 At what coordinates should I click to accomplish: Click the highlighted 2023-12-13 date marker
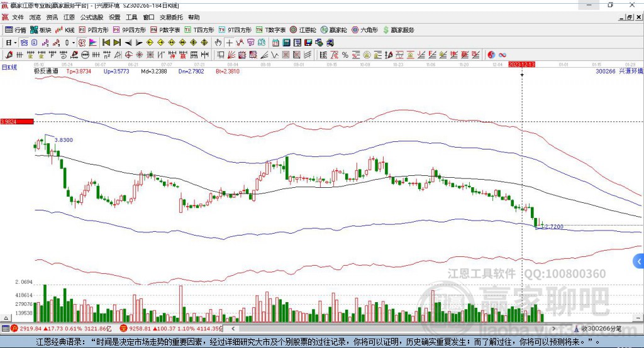click(521, 65)
